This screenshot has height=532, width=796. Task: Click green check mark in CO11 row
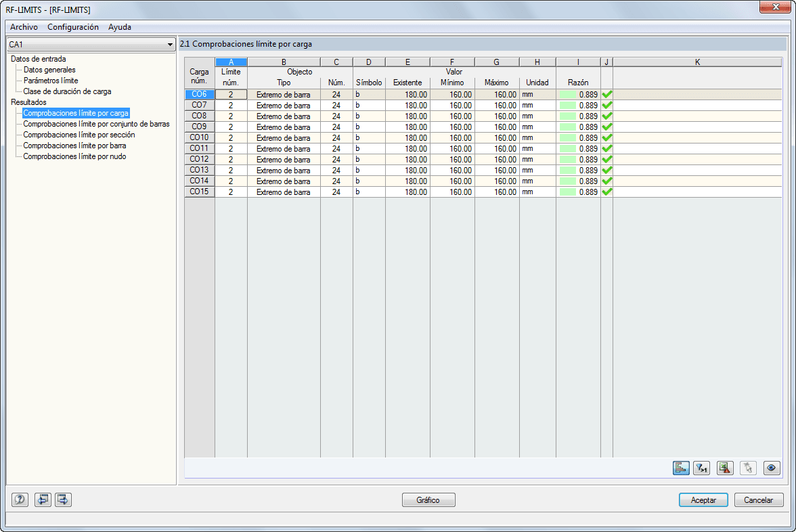point(606,149)
